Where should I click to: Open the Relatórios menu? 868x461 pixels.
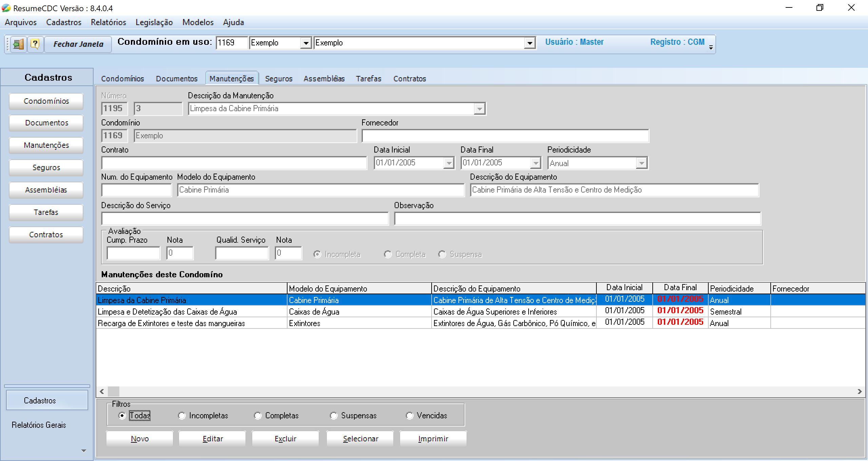(x=108, y=22)
